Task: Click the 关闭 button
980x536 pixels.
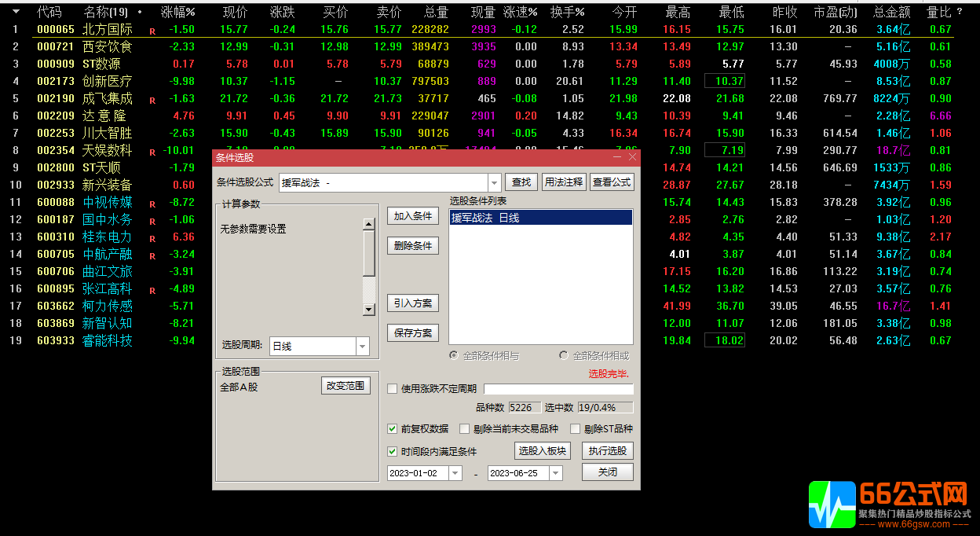Action: 608,472
